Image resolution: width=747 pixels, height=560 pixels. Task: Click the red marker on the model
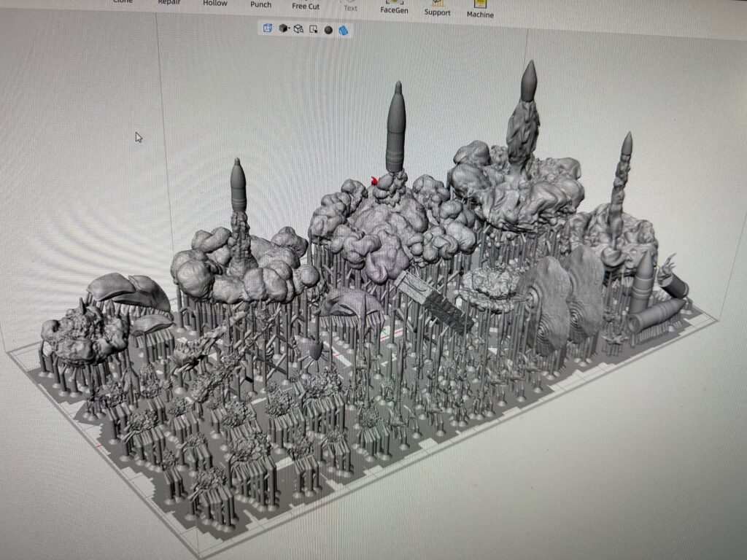click(375, 180)
